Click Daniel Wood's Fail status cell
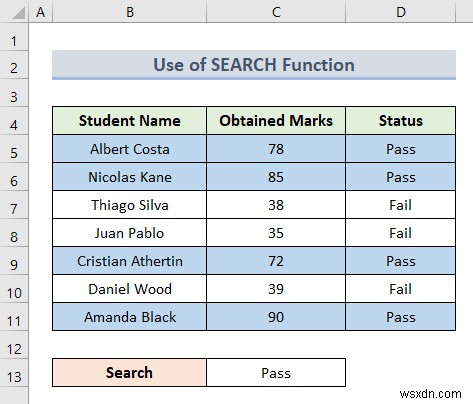473x404 pixels. [401, 289]
